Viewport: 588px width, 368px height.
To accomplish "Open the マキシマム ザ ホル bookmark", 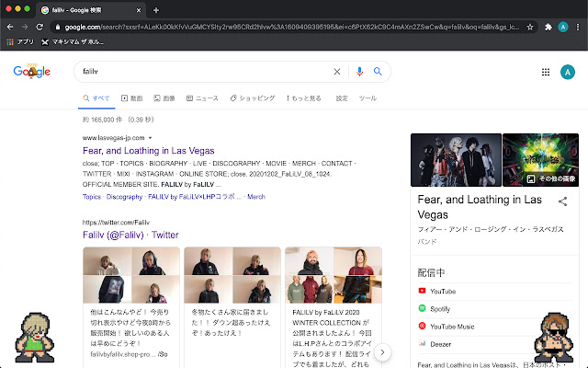I will pyautogui.click(x=73, y=41).
